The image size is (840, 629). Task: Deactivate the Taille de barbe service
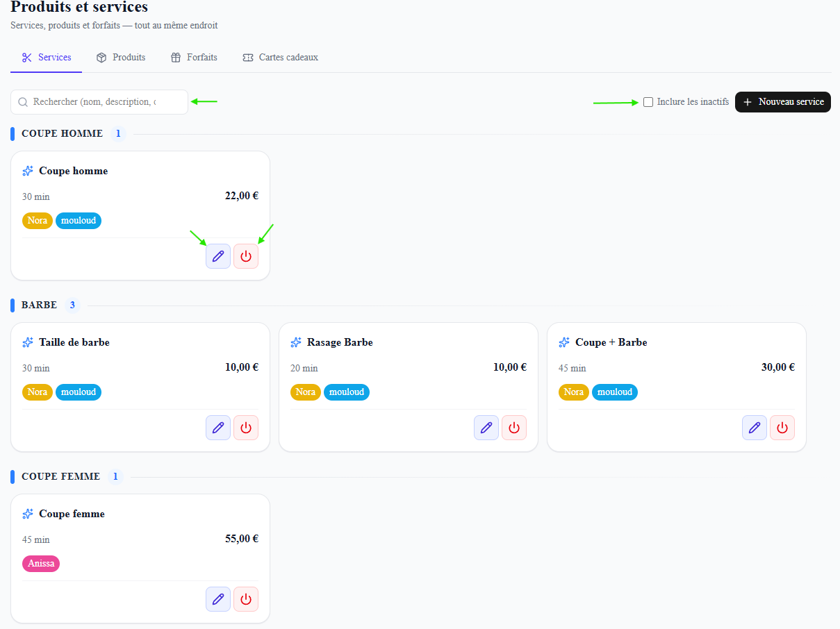(246, 428)
